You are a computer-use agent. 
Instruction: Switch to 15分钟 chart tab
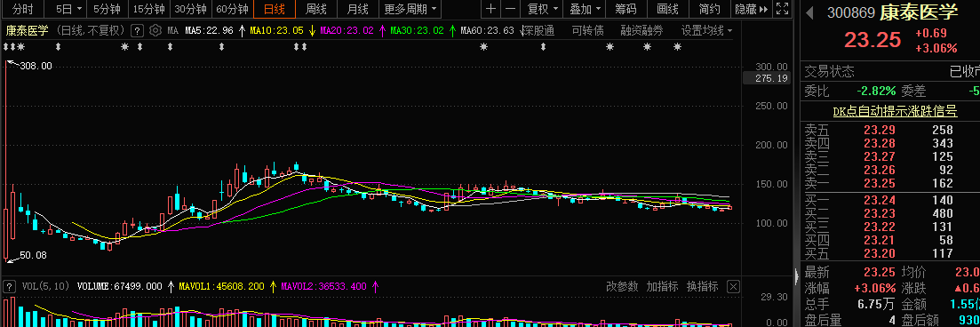tap(149, 9)
